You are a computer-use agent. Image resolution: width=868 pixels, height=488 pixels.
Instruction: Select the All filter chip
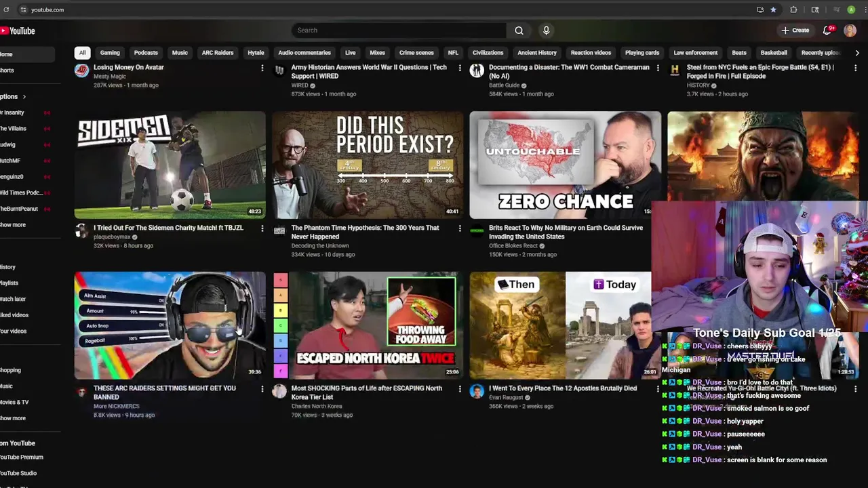point(82,53)
